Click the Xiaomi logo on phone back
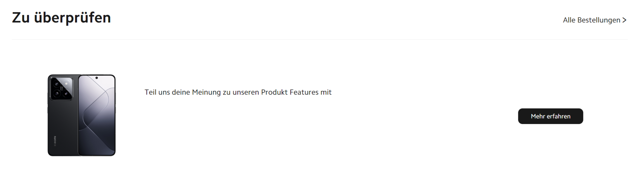 tap(55, 141)
